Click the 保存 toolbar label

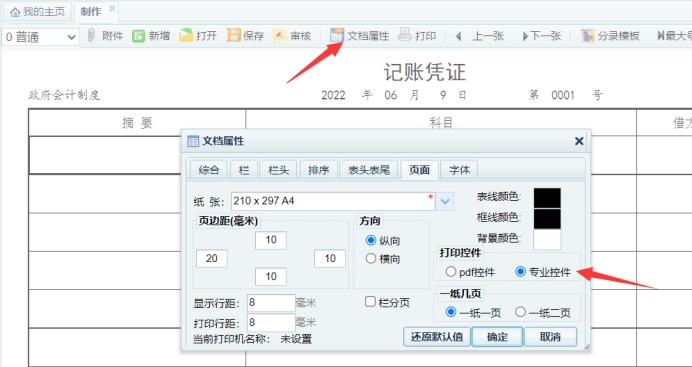pos(253,36)
